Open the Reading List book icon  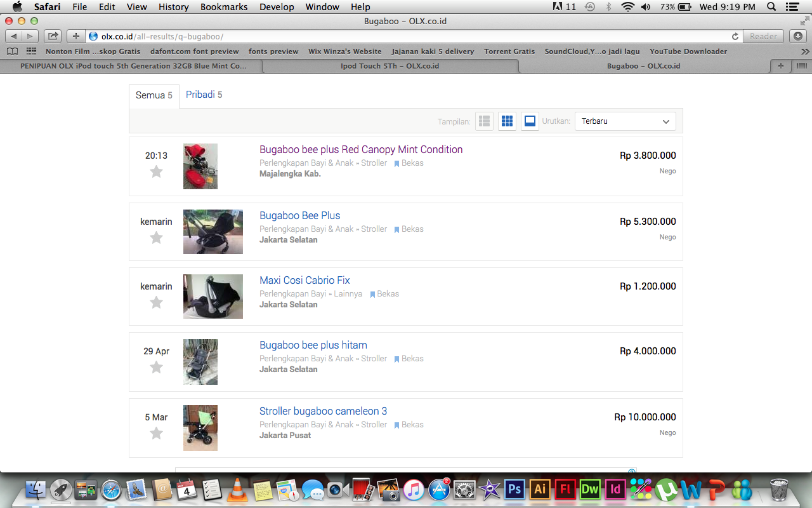coord(13,51)
